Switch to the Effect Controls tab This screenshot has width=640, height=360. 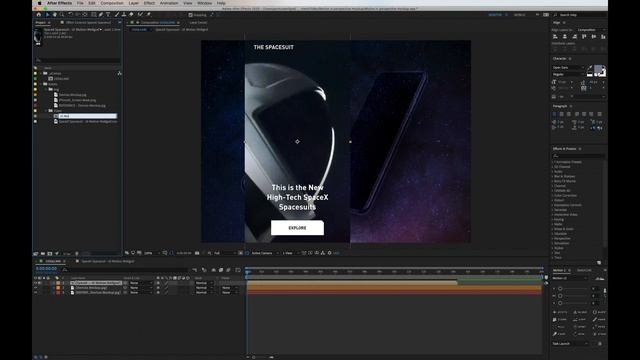(88, 22)
